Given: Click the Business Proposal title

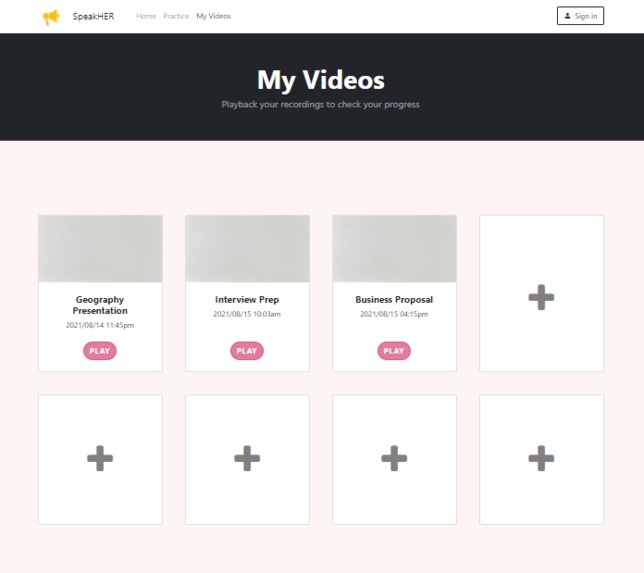Looking at the screenshot, I should (394, 300).
